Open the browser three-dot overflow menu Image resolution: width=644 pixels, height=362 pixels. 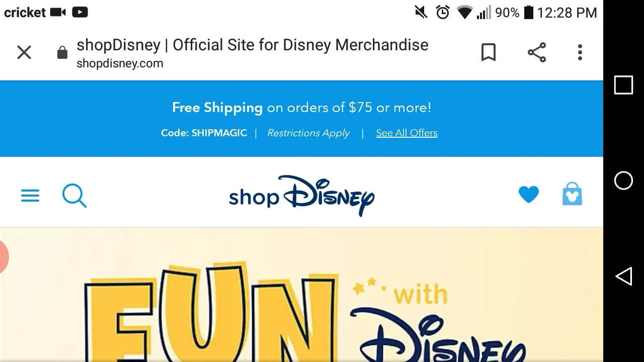pyautogui.click(x=580, y=52)
